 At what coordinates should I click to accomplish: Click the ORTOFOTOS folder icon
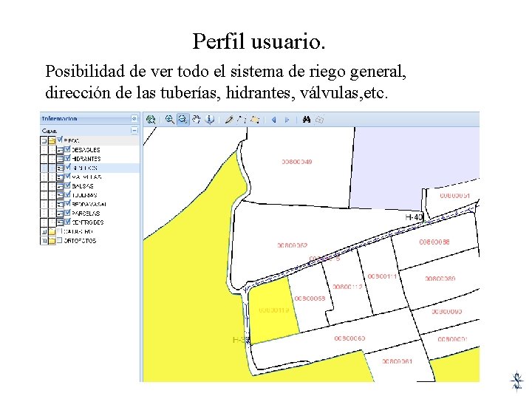(52, 241)
